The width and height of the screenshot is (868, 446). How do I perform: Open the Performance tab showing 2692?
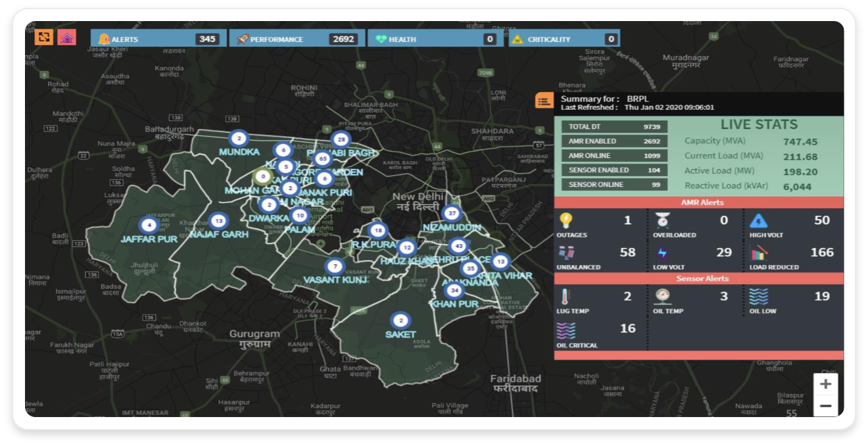tap(297, 39)
